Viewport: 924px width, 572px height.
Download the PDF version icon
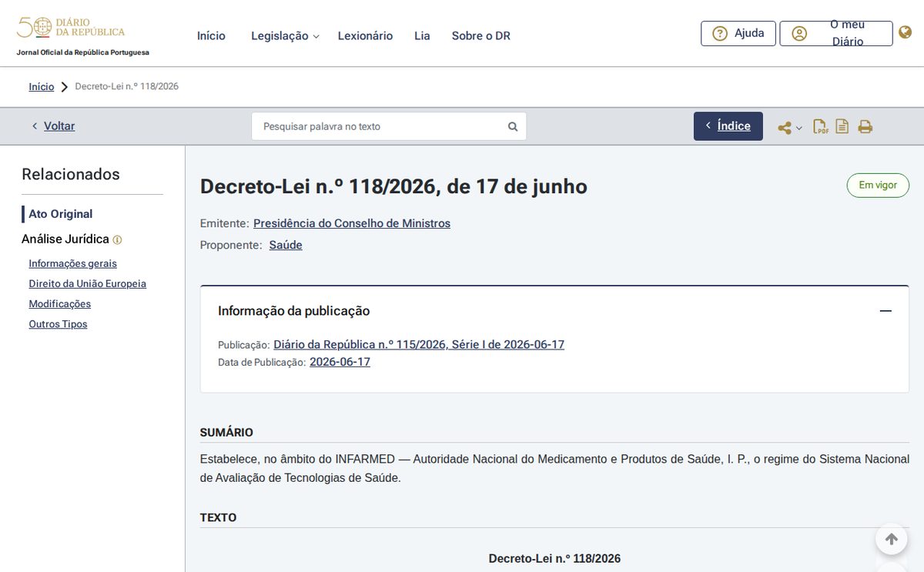click(821, 126)
